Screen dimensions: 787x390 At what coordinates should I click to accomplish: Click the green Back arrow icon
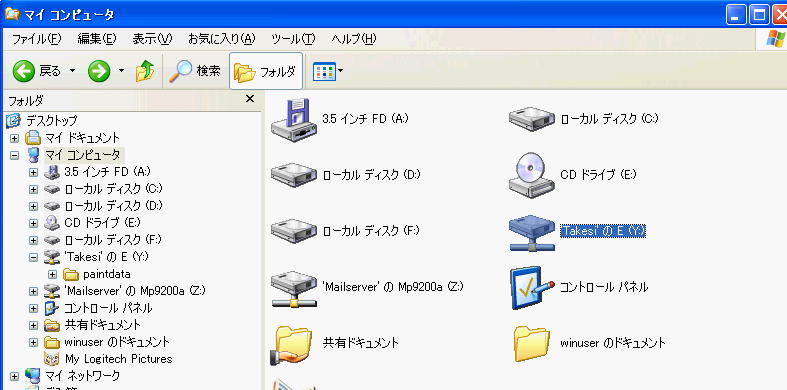tap(24, 71)
